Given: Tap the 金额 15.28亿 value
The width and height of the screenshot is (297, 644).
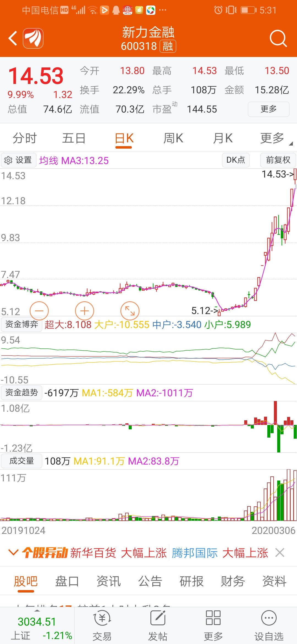Looking at the screenshot, I should 272,90.
